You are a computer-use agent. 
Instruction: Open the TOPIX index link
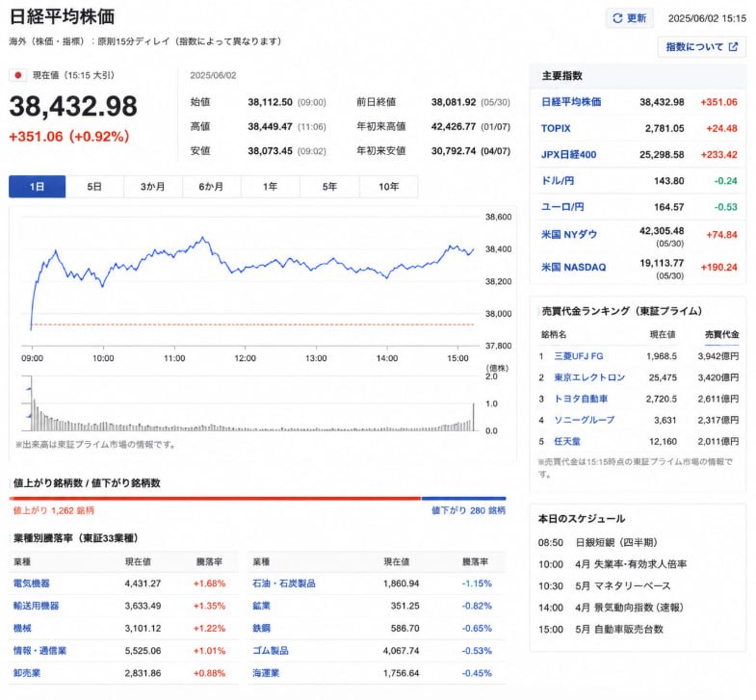[x=556, y=128]
